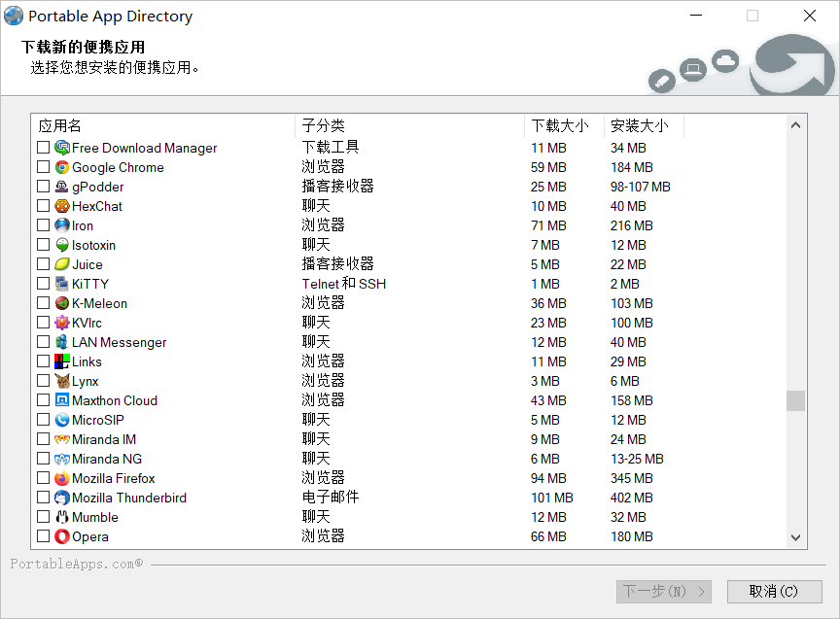Click the Juice lemon icon
The height and width of the screenshot is (619, 840).
click(62, 264)
